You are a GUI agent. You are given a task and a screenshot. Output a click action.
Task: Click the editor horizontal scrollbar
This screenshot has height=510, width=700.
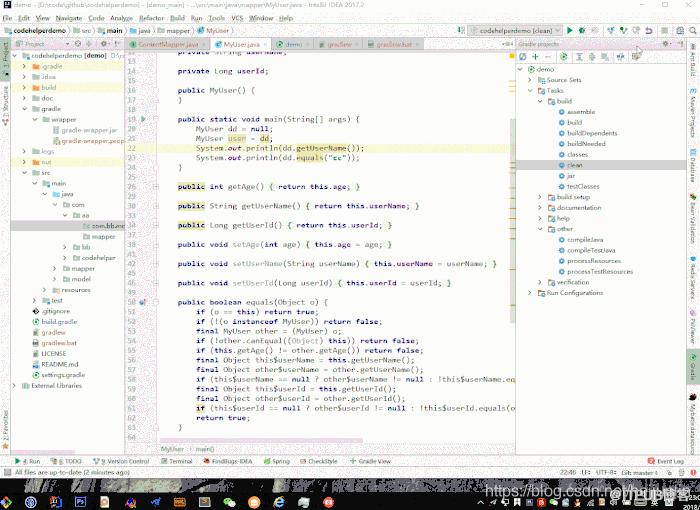coord(261,440)
